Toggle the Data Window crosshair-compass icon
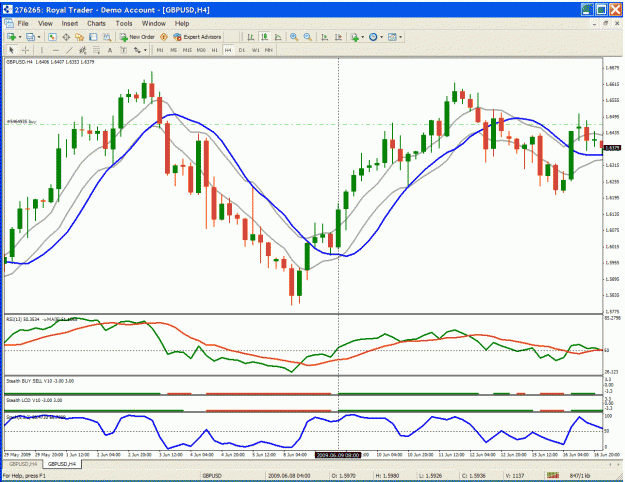 [66, 37]
